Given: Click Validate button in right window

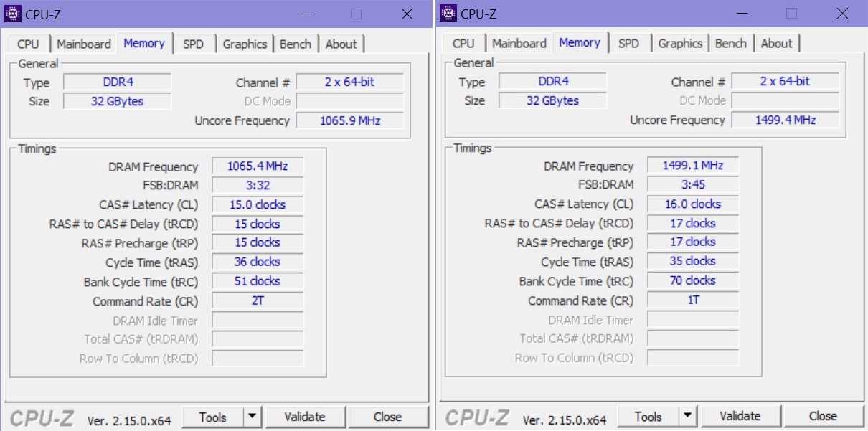Looking at the screenshot, I should (740, 416).
